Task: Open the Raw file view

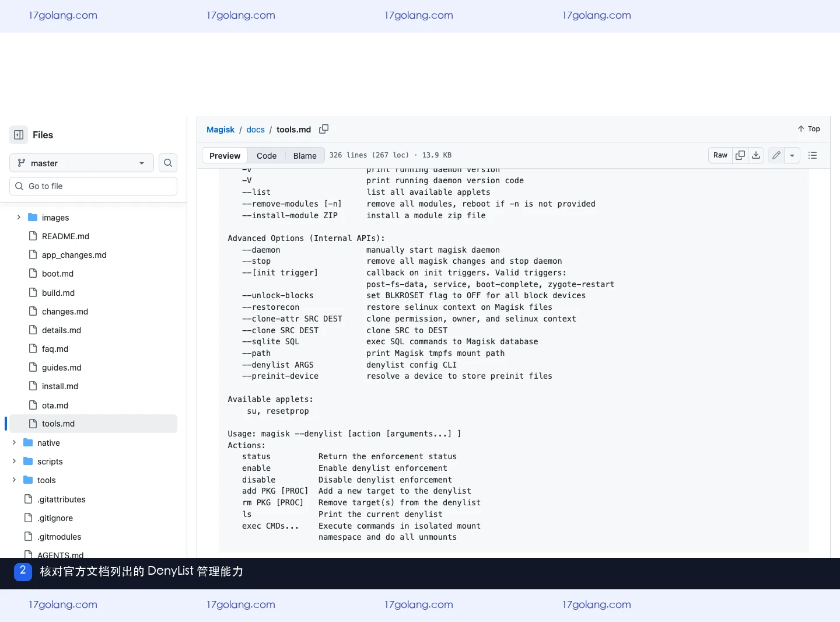Action: click(x=720, y=155)
